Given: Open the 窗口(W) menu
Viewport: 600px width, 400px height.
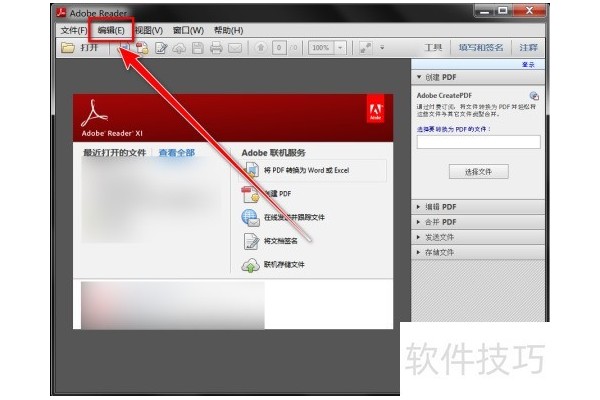Looking at the screenshot, I should tap(188, 30).
